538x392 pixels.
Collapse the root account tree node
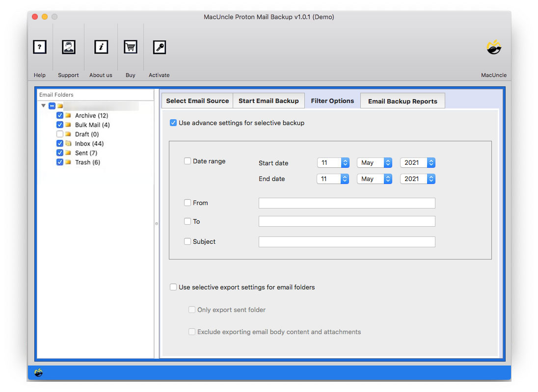coord(44,105)
